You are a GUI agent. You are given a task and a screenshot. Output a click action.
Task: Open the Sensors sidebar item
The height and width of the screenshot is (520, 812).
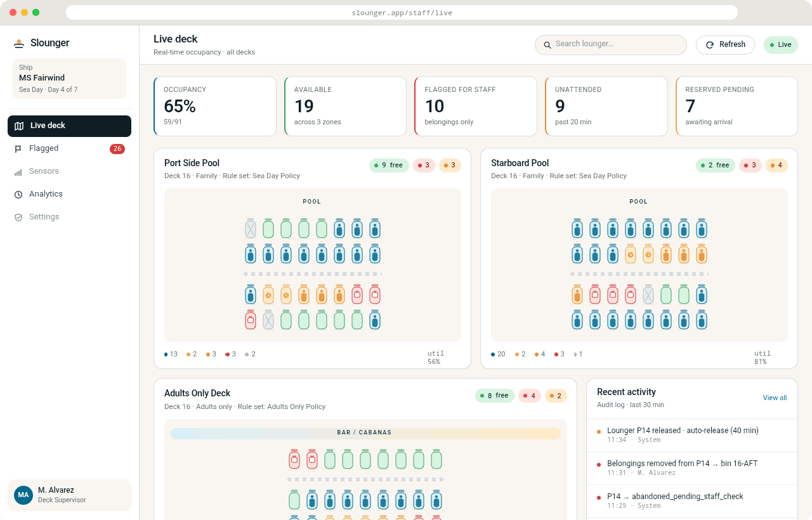coord(69,171)
